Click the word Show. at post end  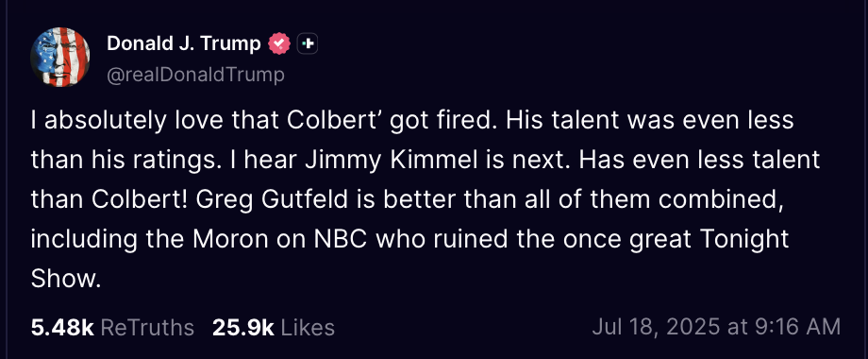[x=66, y=280]
